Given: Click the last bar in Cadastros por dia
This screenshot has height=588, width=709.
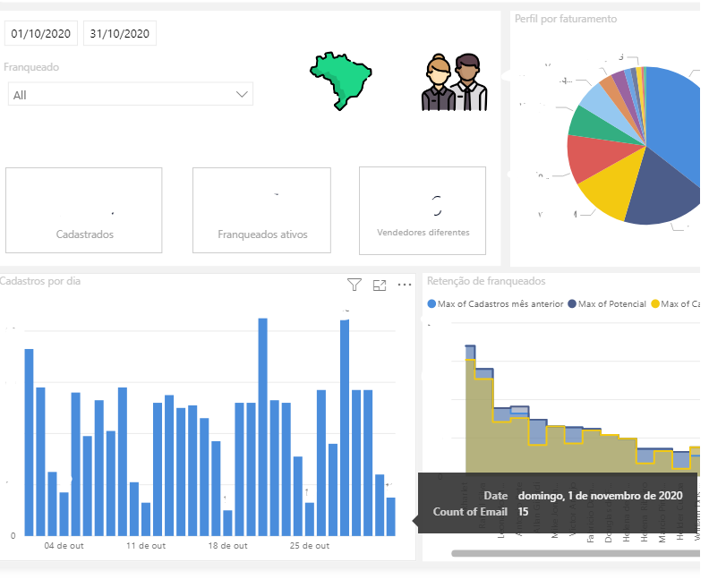Looking at the screenshot, I should tap(390, 516).
